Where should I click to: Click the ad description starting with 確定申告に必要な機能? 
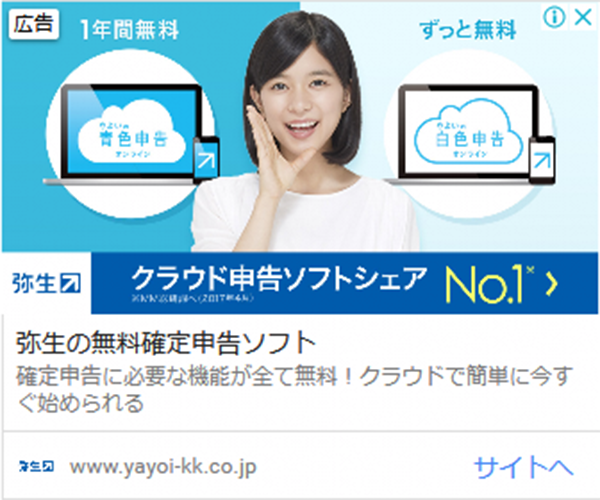[x=295, y=389]
